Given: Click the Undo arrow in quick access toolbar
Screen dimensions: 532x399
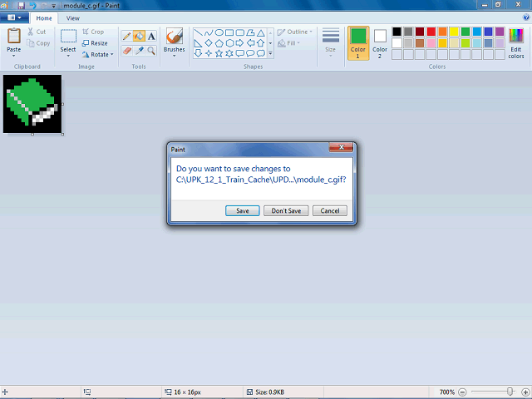Looking at the screenshot, I should tap(32, 6).
